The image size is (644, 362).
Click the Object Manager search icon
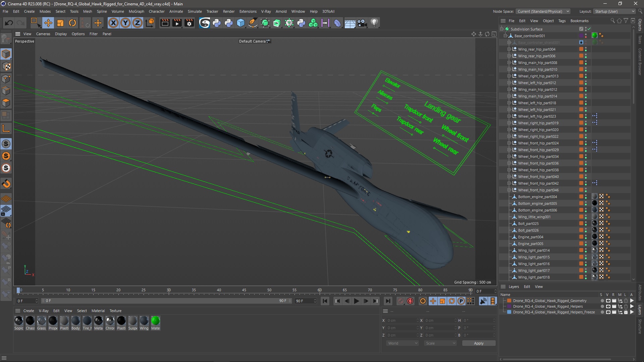coord(612,21)
